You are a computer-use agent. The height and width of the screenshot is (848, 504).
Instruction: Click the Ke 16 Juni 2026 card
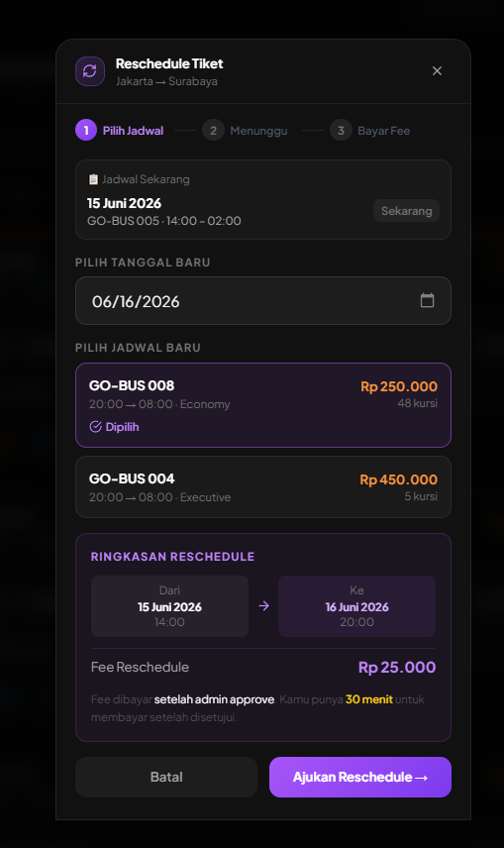pos(356,606)
